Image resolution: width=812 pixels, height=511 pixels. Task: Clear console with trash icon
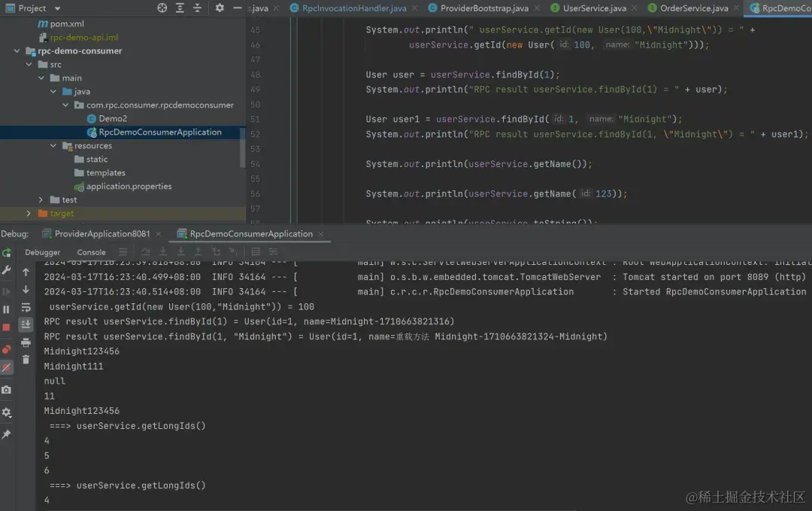(26, 360)
